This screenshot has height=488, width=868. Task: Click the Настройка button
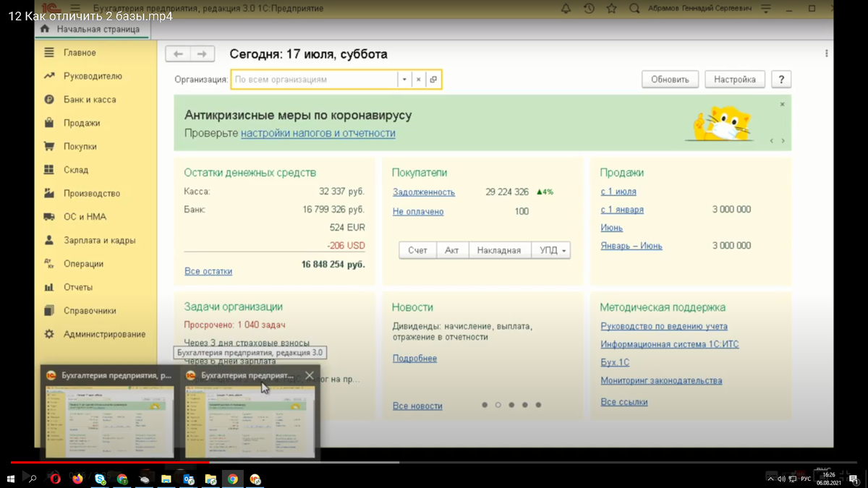(735, 80)
